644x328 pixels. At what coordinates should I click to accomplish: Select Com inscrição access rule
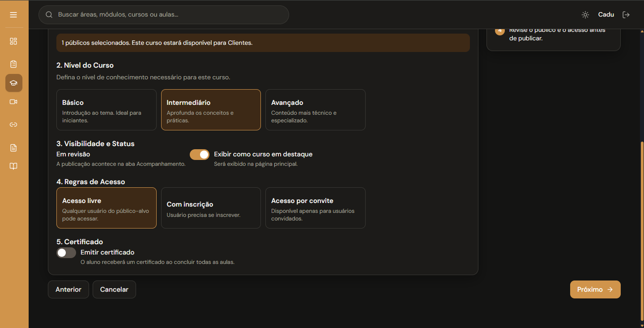click(x=211, y=208)
